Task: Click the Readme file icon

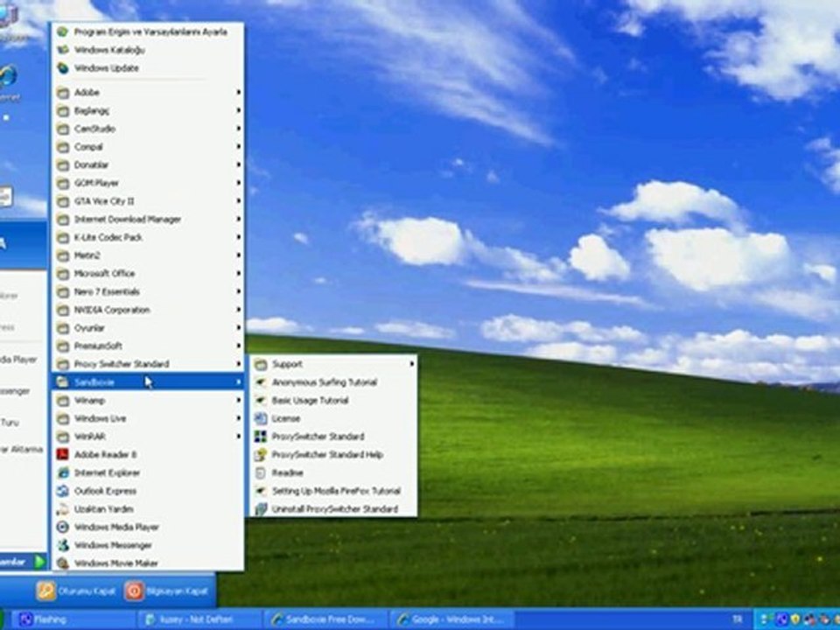Action: tap(261, 473)
